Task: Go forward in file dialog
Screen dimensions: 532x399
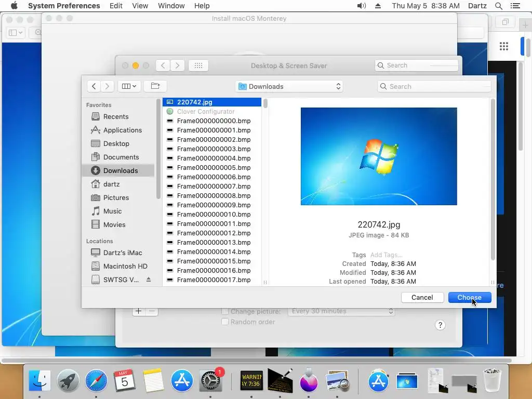Action: click(107, 86)
